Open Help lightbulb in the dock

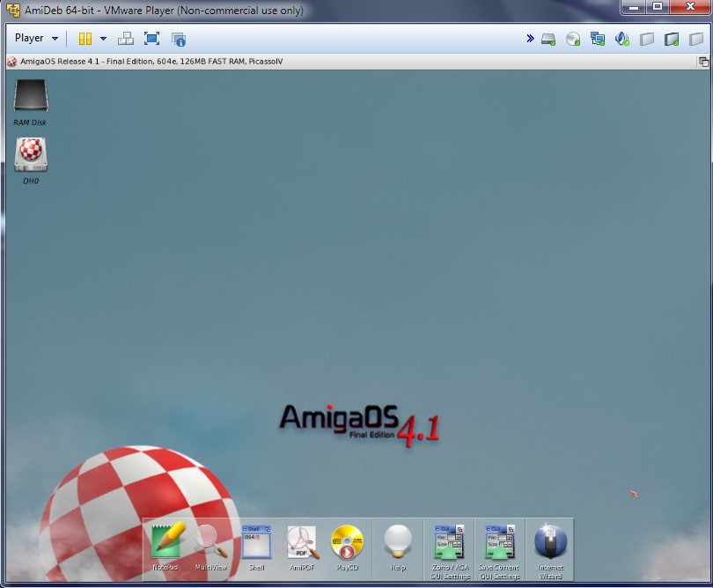tap(398, 542)
